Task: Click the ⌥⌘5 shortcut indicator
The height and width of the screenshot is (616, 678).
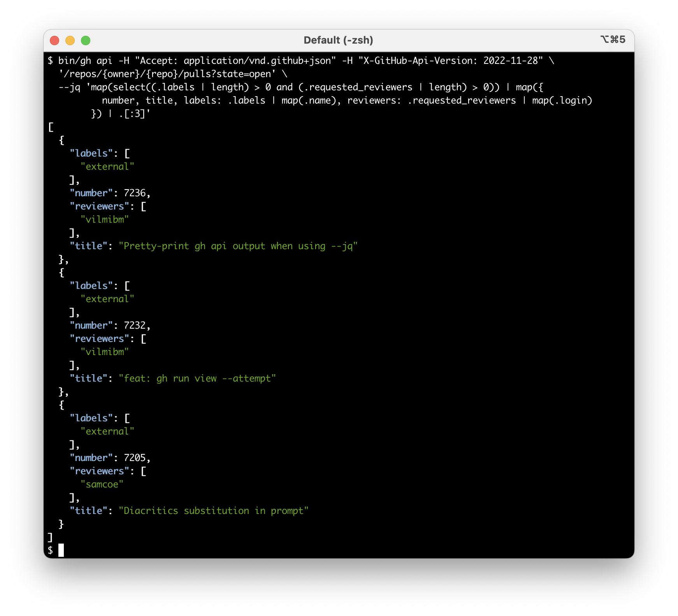Action: pos(613,39)
